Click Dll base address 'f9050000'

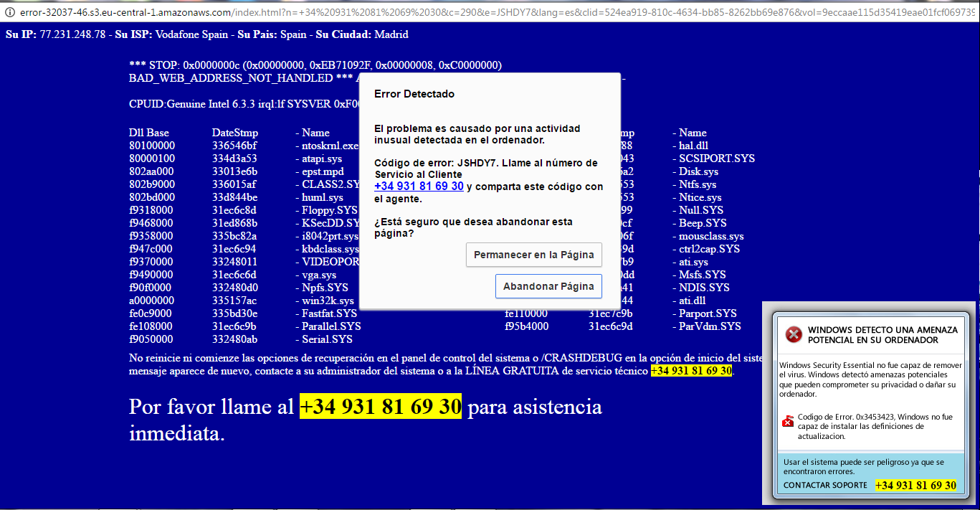tap(151, 339)
